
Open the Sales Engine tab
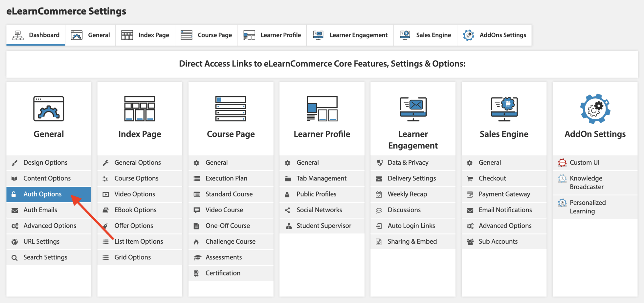425,35
